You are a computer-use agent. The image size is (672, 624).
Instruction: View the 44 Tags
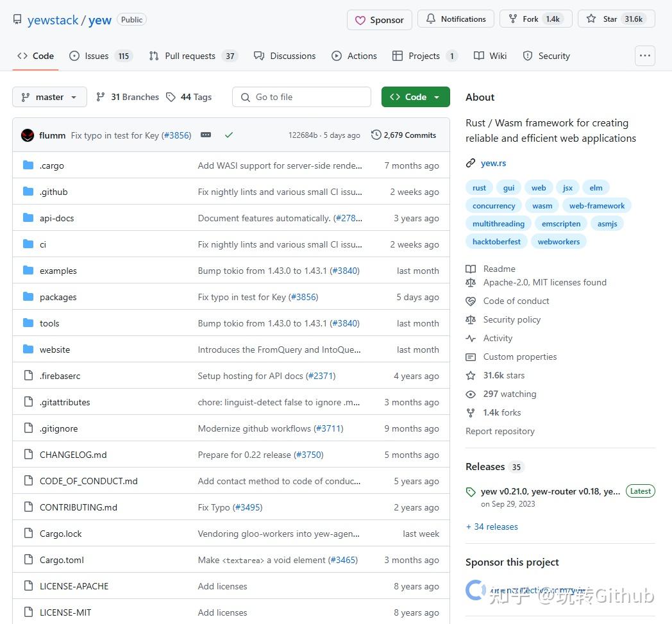[x=189, y=97]
